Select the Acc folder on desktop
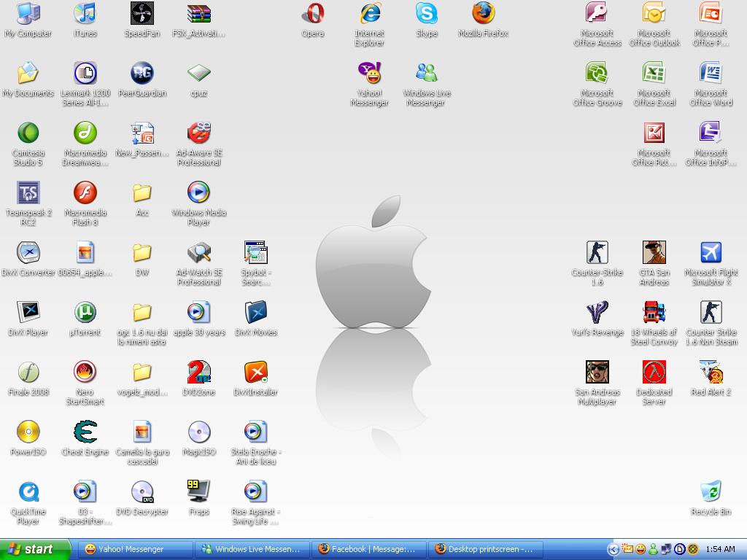The height and width of the screenshot is (560, 747). (142, 193)
